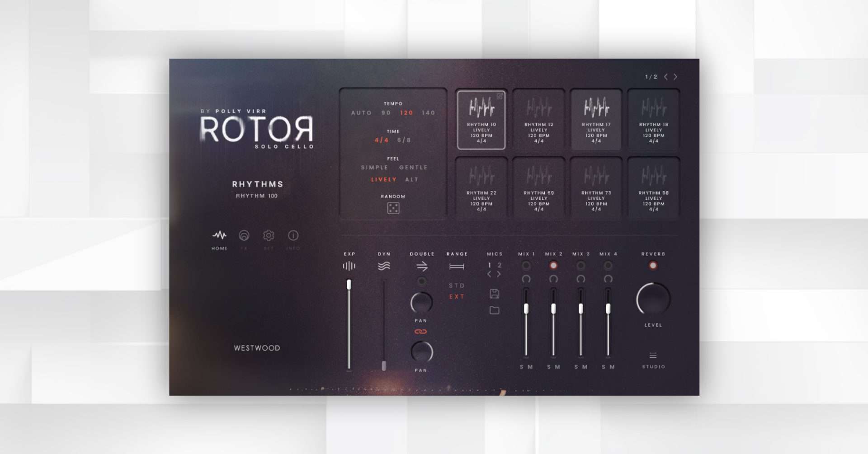This screenshot has height=454, width=868.
Task: Disable the Mix 2 power button
Action: click(553, 265)
